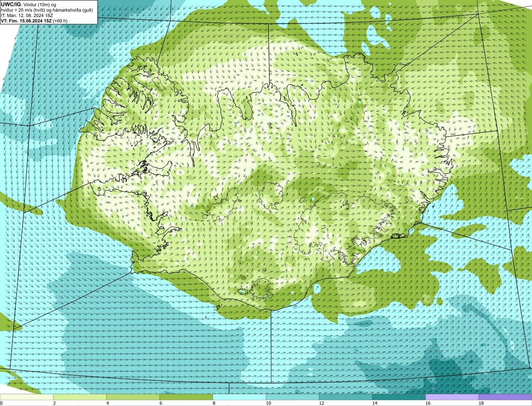Click the purple legend swatch above 18 m/s

click(x=505, y=397)
